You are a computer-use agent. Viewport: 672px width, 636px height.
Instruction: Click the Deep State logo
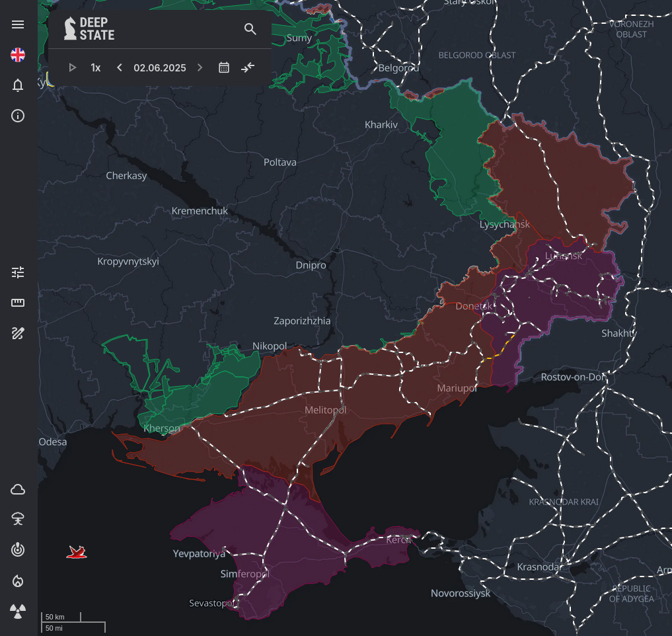pyautogui.click(x=89, y=28)
